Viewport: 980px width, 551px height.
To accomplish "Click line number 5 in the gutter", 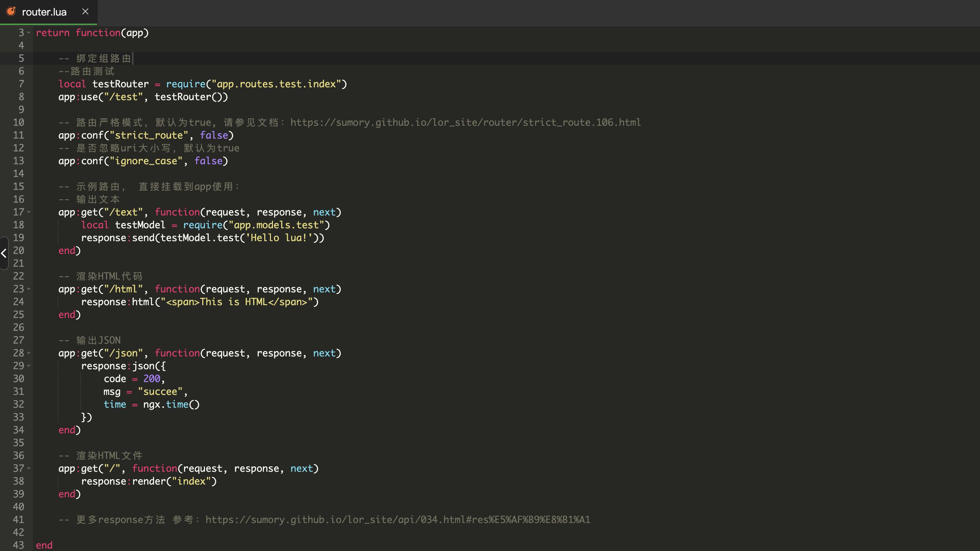I will (21, 58).
